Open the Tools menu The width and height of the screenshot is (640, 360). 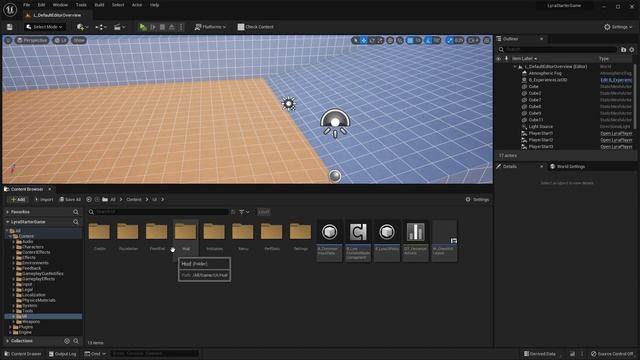click(x=81, y=5)
